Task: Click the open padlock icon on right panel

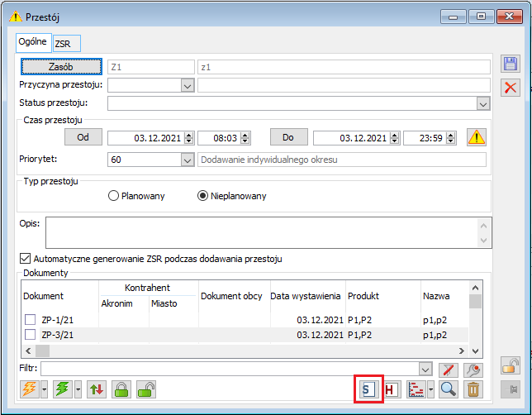Action: pos(511,365)
